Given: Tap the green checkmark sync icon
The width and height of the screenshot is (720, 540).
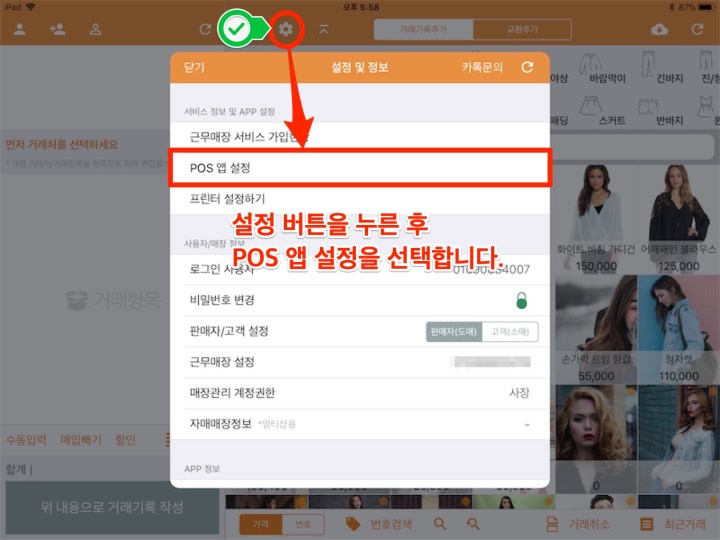Looking at the screenshot, I should (x=236, y=29).
